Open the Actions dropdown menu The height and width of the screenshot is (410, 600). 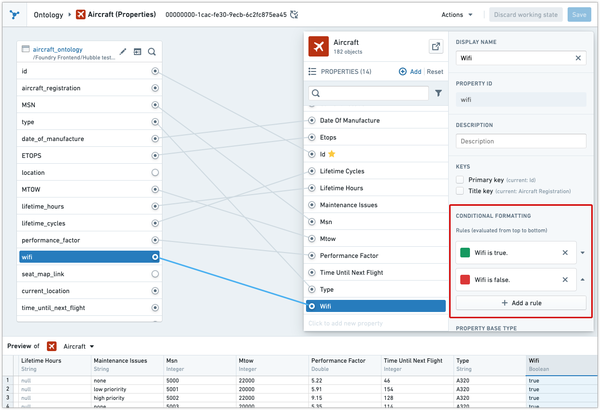458,15
